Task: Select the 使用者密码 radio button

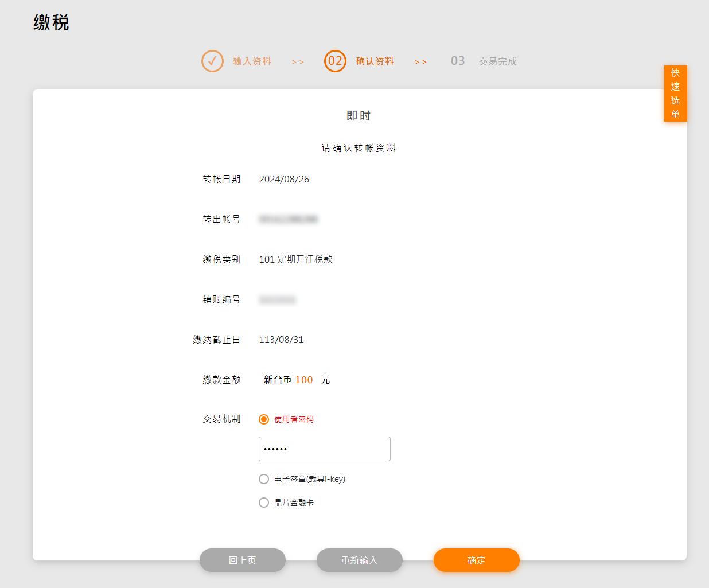Action: [264, 419]
